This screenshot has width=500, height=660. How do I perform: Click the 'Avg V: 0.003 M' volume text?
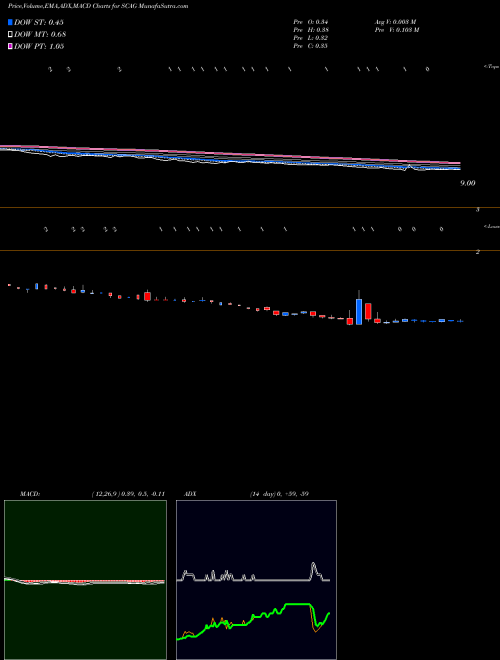click(x=396, y=22)
